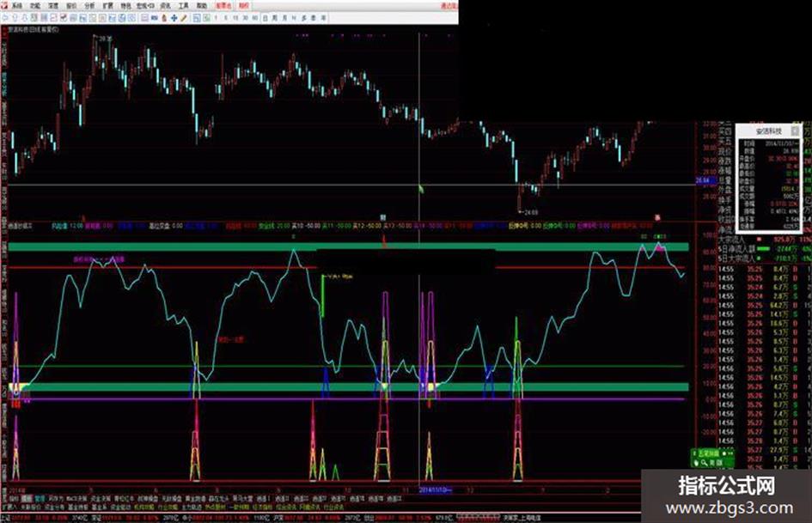This screenshot has width=812, height=523.
Task: Select the 27.9万 trade row
Action: (x=765, y=450)
